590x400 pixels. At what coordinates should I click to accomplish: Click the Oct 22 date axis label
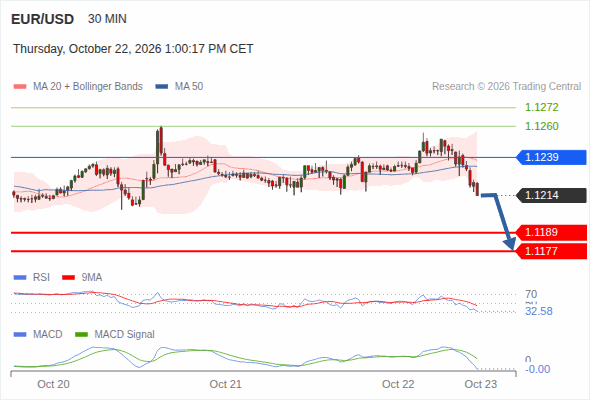coord(398,385)
